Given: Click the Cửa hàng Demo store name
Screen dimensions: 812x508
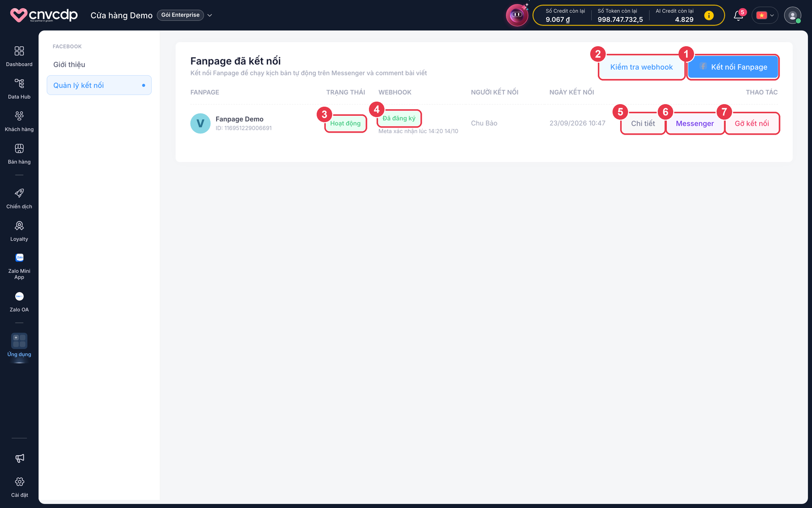Looking at the screenshot, I should [121, 15].
